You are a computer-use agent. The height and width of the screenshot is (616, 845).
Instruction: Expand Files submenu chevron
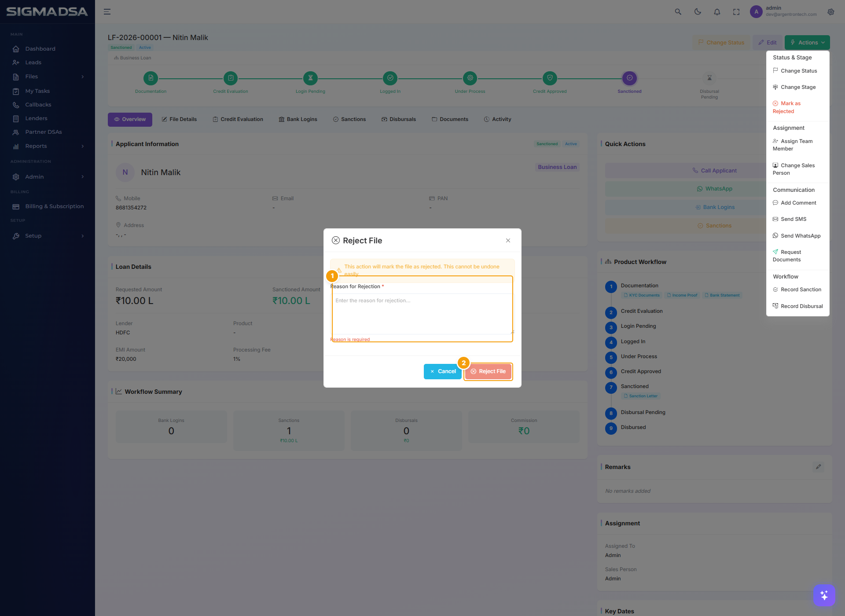click(83, 77)
